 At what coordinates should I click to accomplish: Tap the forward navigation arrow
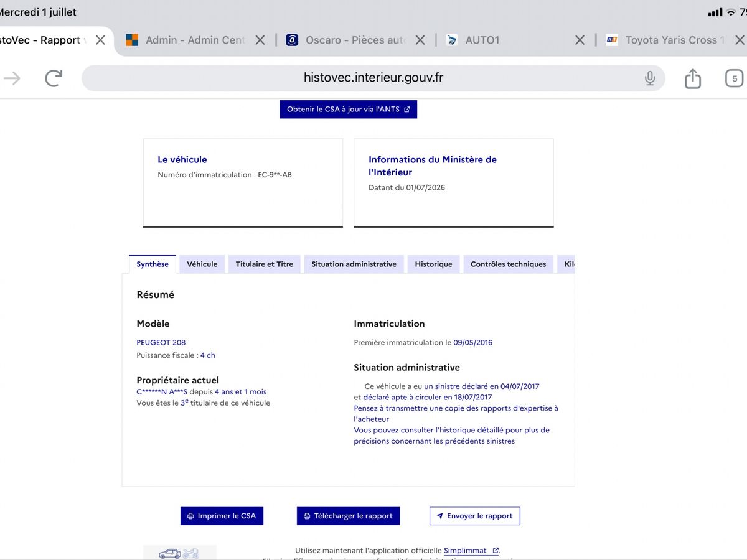pyautogui.click(x=12, y=78)
